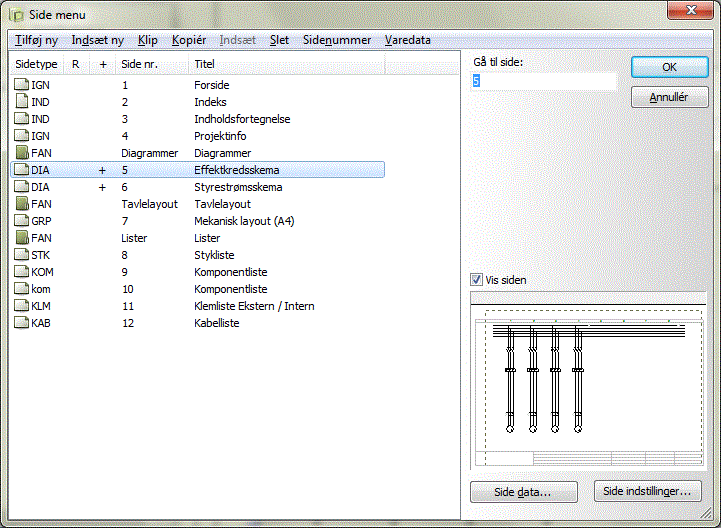
Task: Choose Slet from the menu bar
Action: (x=279, y=40)
